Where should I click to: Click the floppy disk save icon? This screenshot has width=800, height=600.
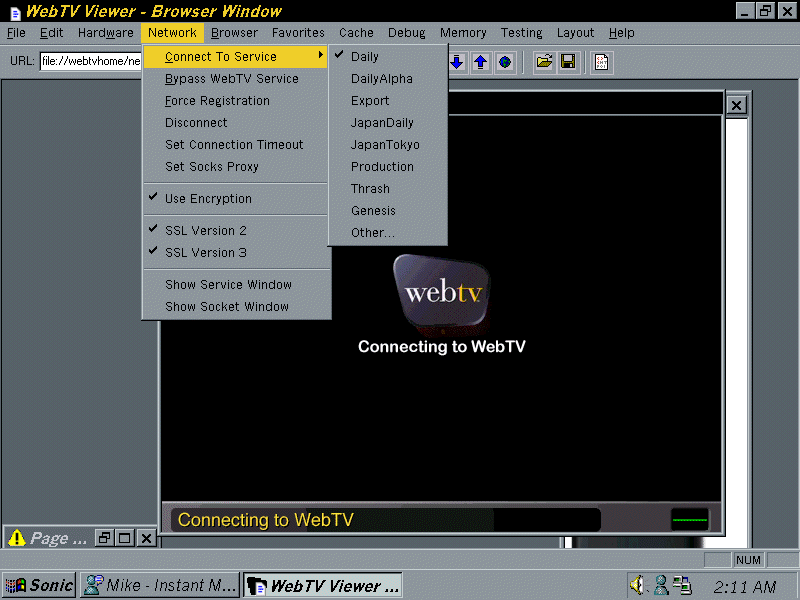(568, 62)
